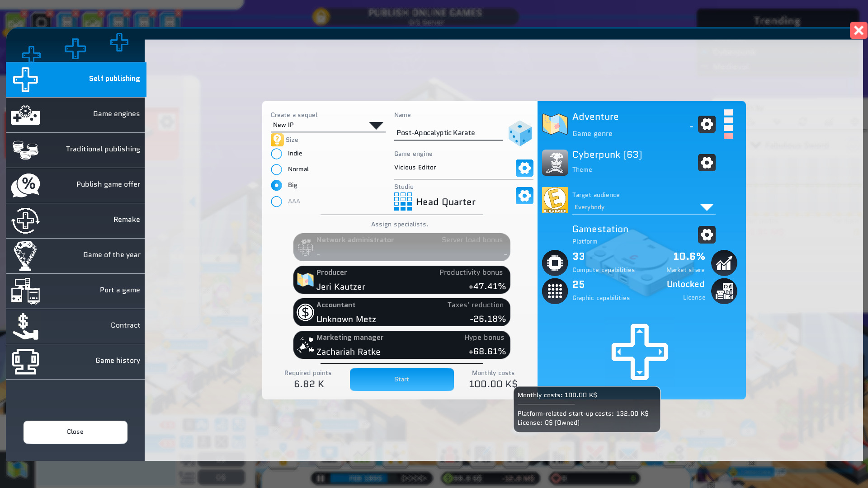
Task: Open the Traditional publishing menu item
Action: (75, 150)
